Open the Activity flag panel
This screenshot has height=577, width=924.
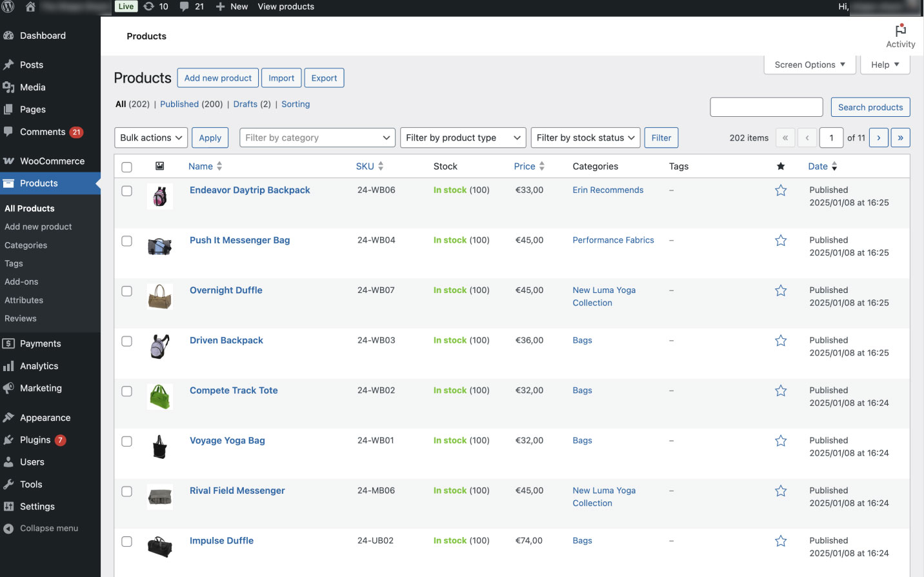[x=901, y=36]
